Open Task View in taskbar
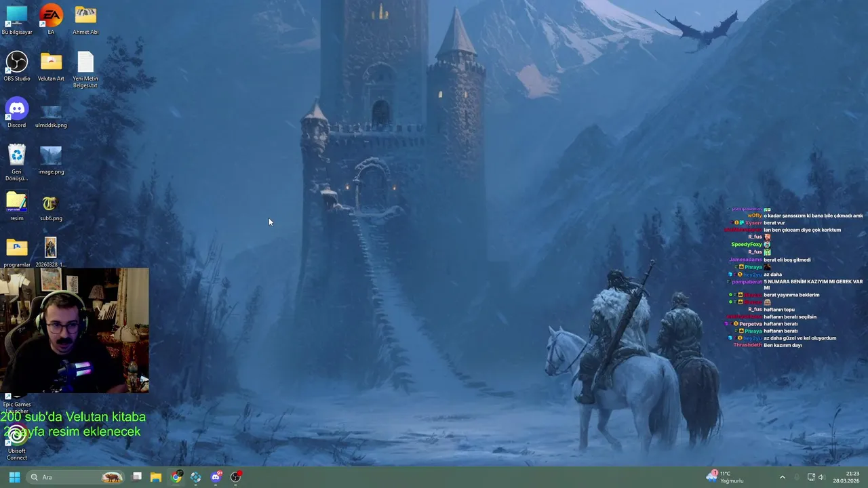The height and width of the screenshot is (488, 868). click(136, 477)
